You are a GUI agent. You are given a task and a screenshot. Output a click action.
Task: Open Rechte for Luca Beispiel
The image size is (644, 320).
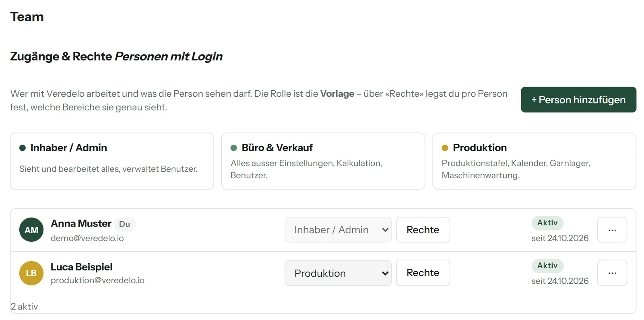[x=423, y=273]
